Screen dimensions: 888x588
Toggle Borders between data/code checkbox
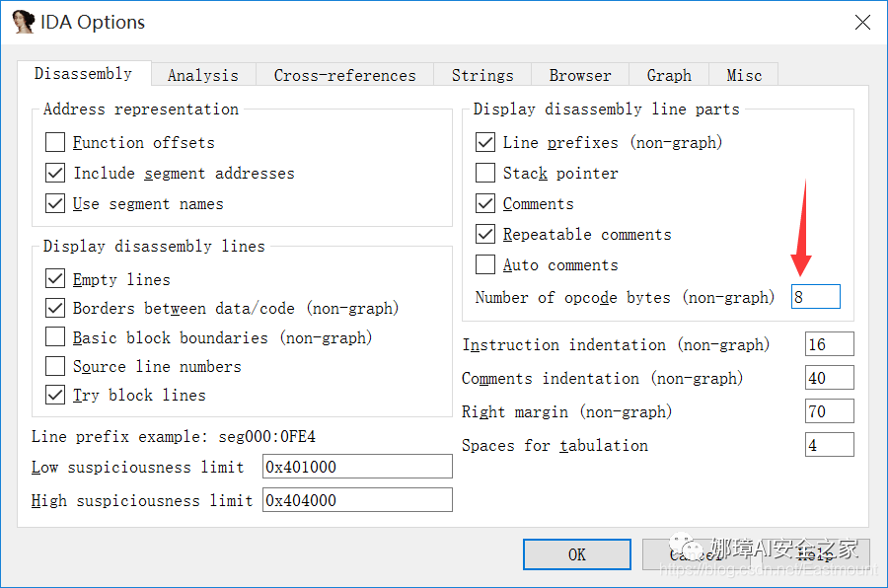pyautogui.click(x=55, y=308)
